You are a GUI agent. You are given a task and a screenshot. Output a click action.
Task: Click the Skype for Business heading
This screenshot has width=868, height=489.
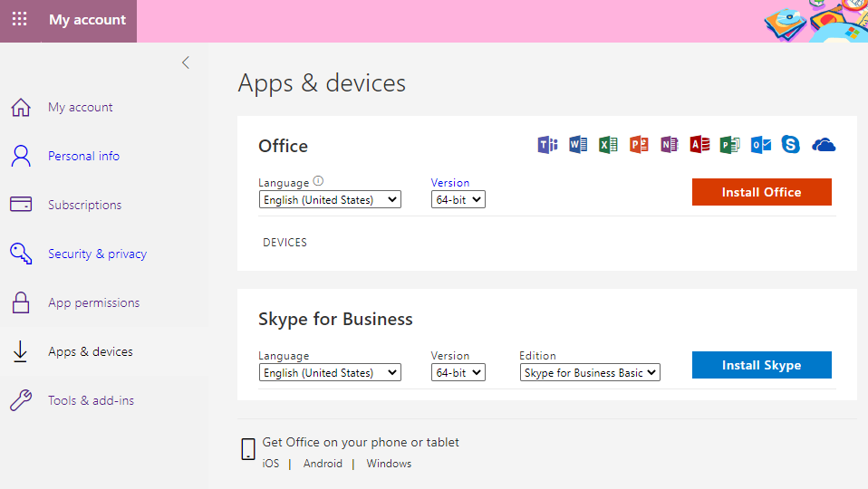pos(335,319)
